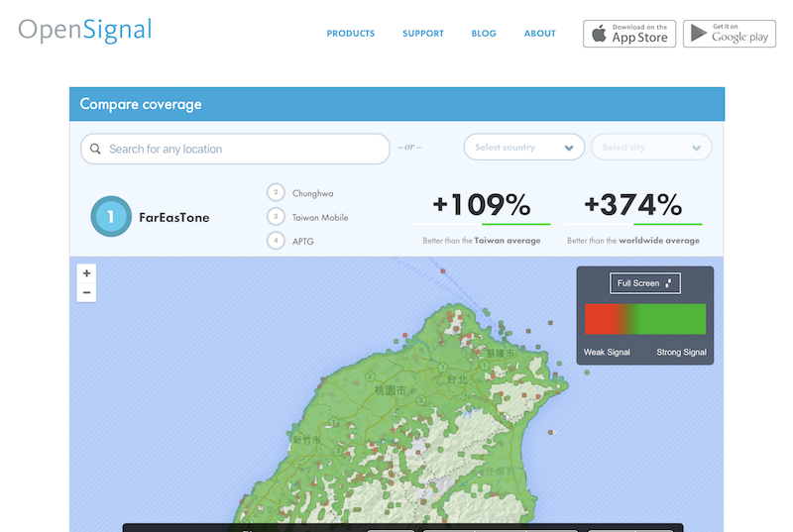Click the Weak Signal legend label
793x532 pixels.
coord(607,352)
